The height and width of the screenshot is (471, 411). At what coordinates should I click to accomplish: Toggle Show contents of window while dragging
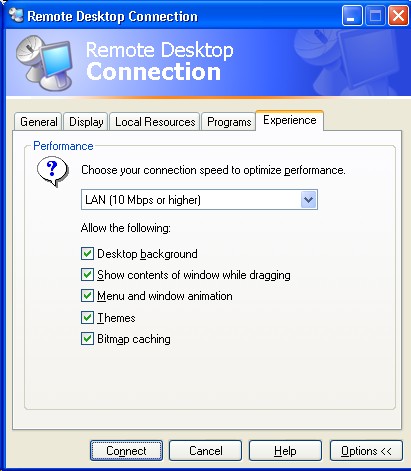(87, 275)
